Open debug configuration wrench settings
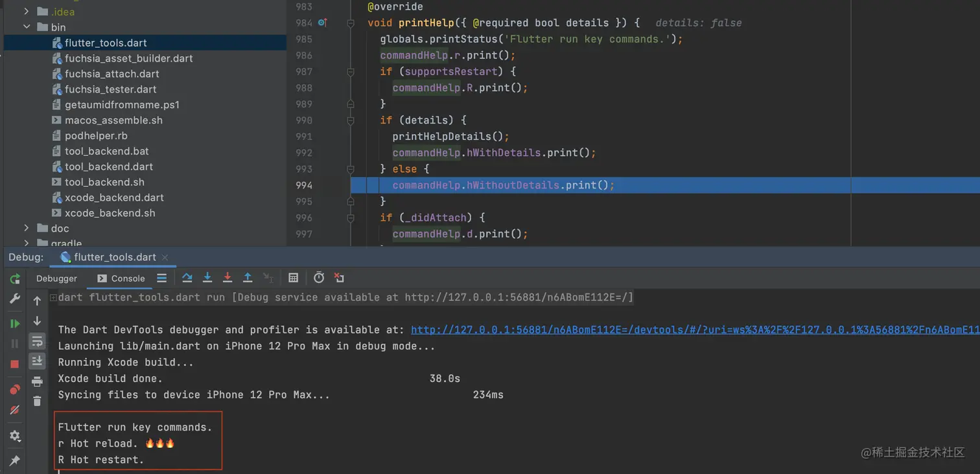Screen dimensions: 980x474 click(x=15, y=299)
